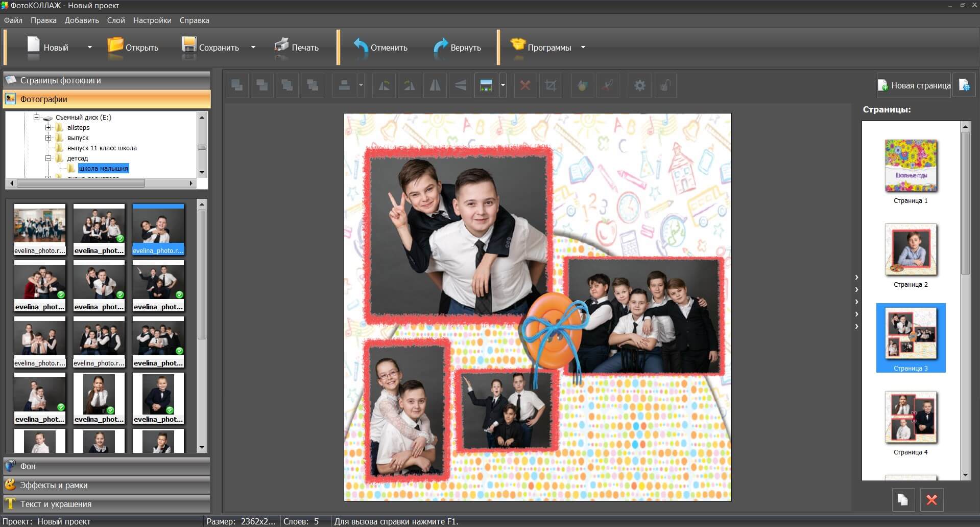This screenshot has height=527, width=980.
Task: Click the bring-to-front layer icon
Action: [x=237, y=85]
